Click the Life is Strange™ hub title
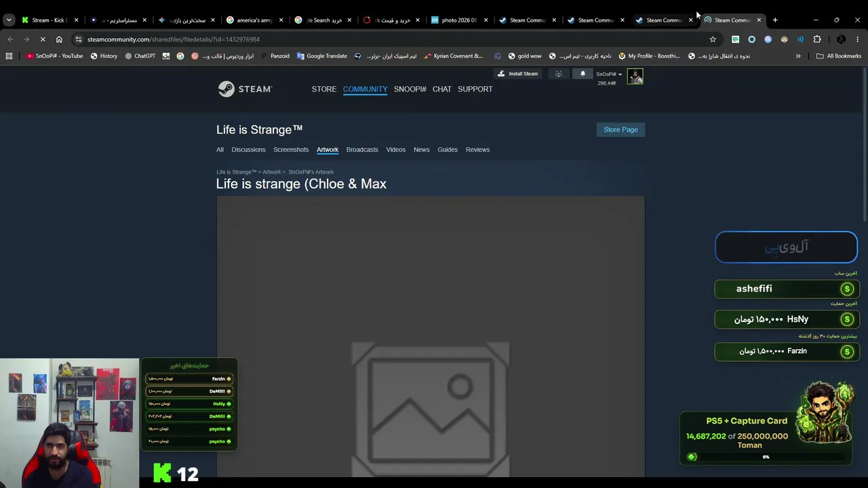 pyautogui.click(x=260, y=129)
